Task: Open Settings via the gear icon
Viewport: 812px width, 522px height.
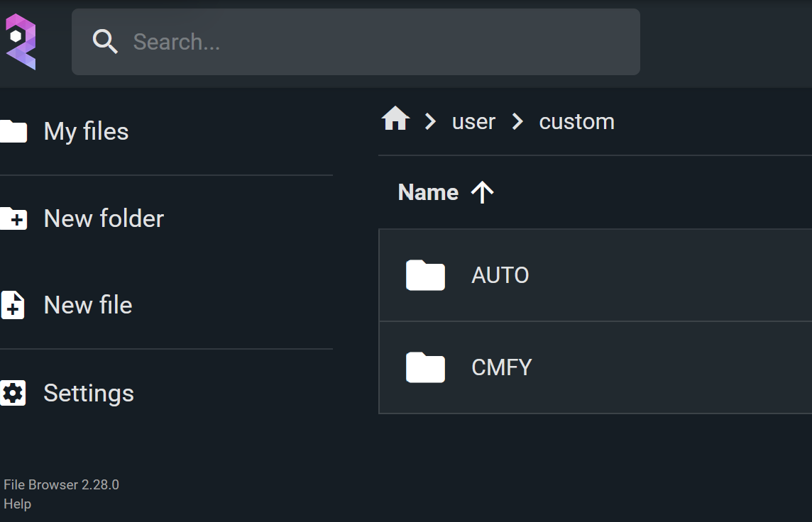Action: 13,393
